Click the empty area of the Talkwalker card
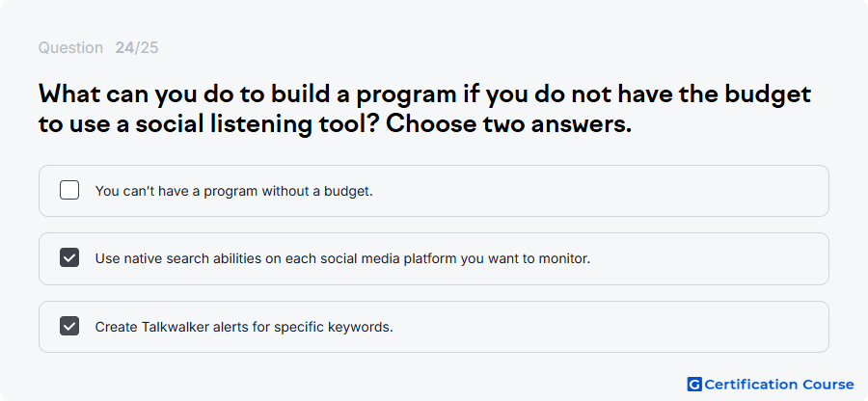Viewport: 868px width, 401px height. click(x=609, y=327)
